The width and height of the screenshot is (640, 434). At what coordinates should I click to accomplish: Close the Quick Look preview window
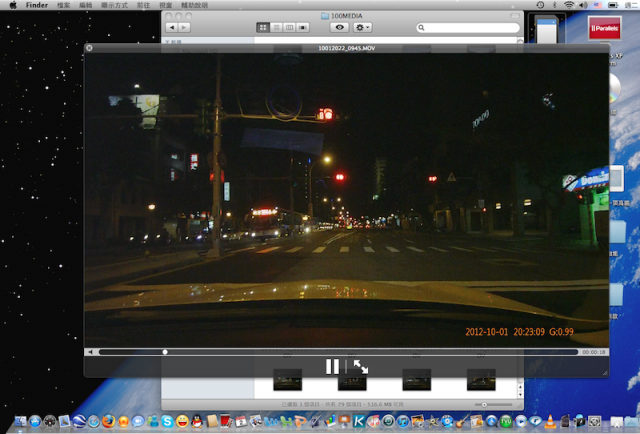(89, 48)
